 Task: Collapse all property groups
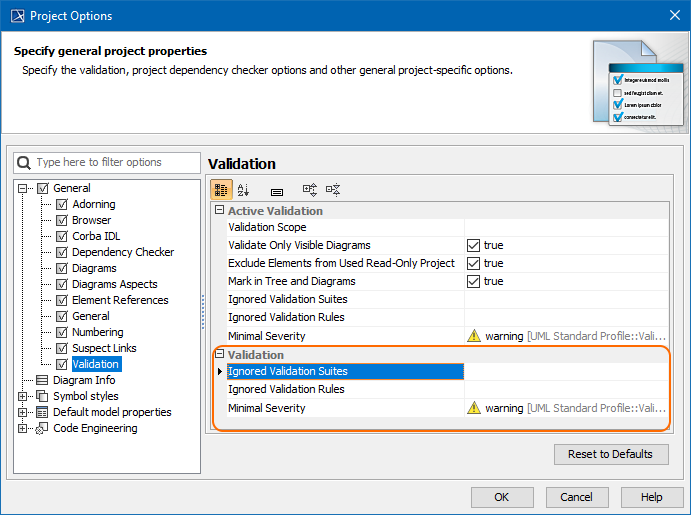pos(333,190)
